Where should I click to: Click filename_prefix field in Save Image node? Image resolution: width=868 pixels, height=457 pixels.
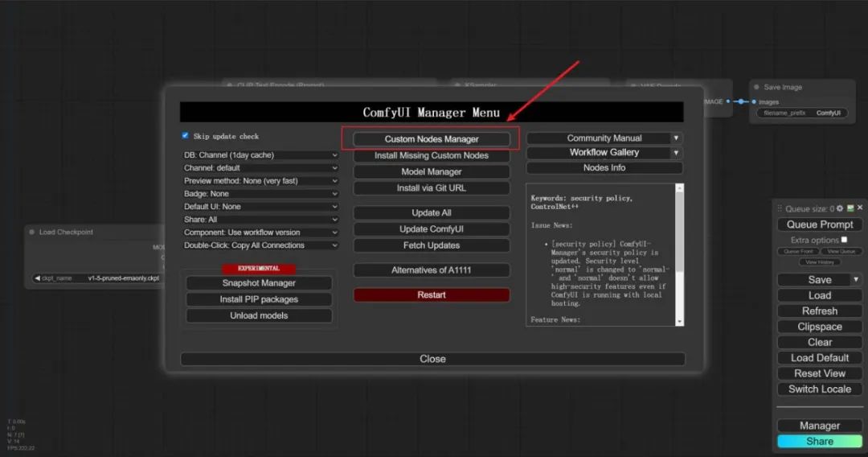[801, 113]
